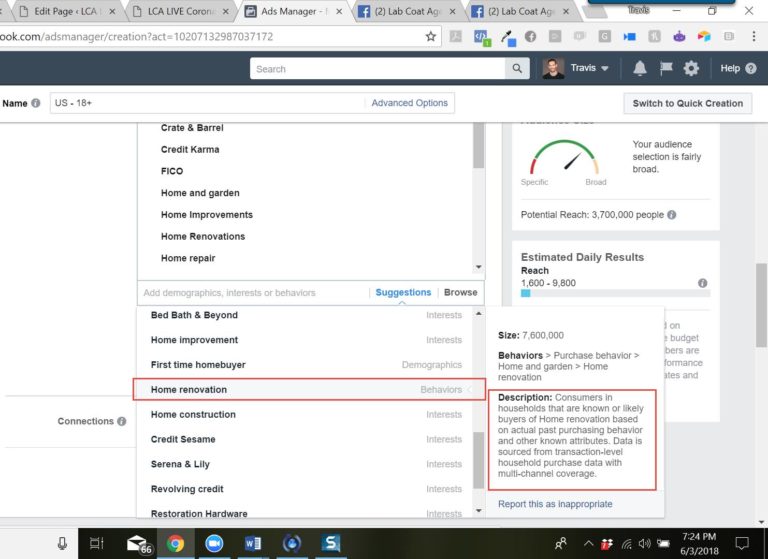
Task: Click the Help question mark icon
Action: 751,69
